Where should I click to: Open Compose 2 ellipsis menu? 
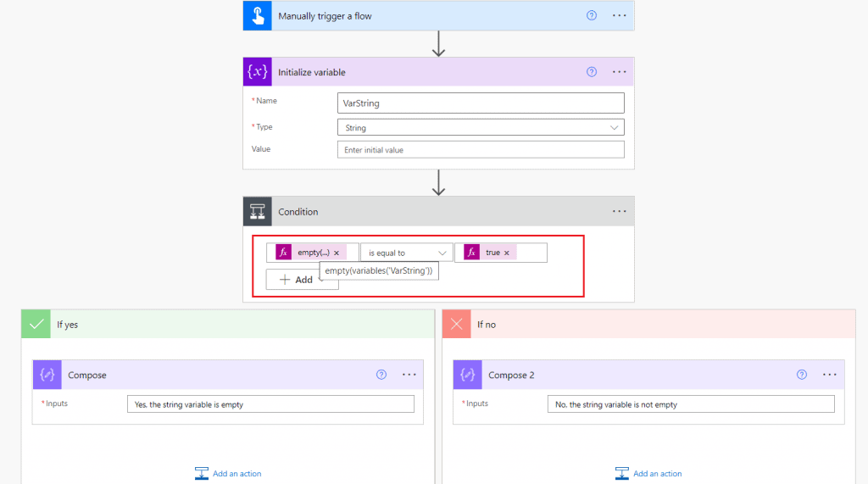[x=830, y=375]
